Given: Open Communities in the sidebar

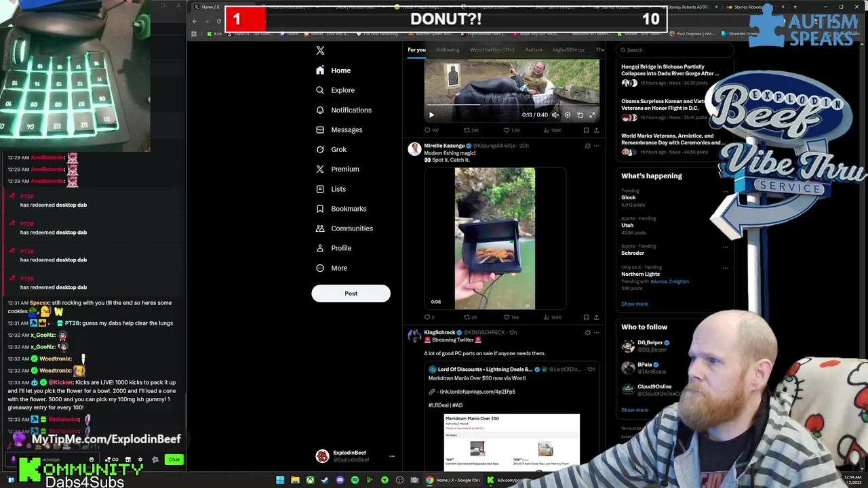Looking at the screenshot, I should (x=344, y=228).
